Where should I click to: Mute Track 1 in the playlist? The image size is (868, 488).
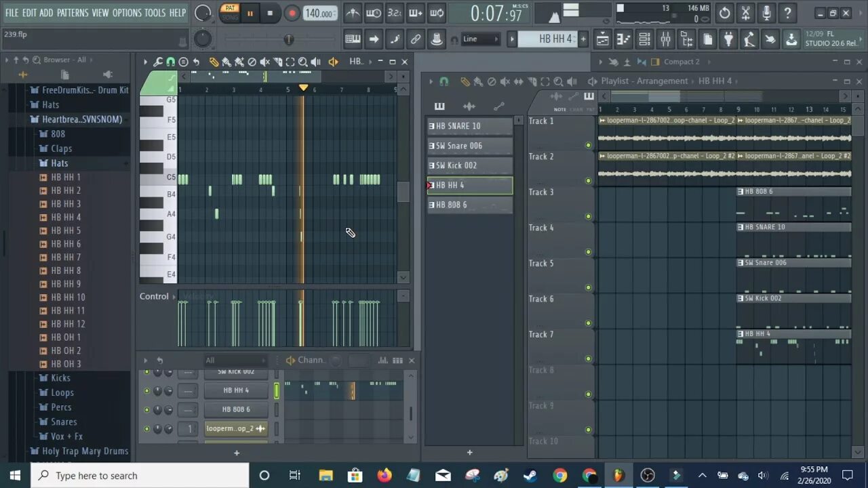pos(588,145)
